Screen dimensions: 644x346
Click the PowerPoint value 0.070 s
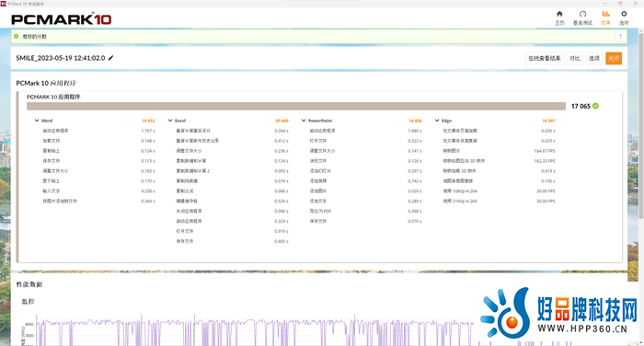pyautogui.click(x=415, y=222)
